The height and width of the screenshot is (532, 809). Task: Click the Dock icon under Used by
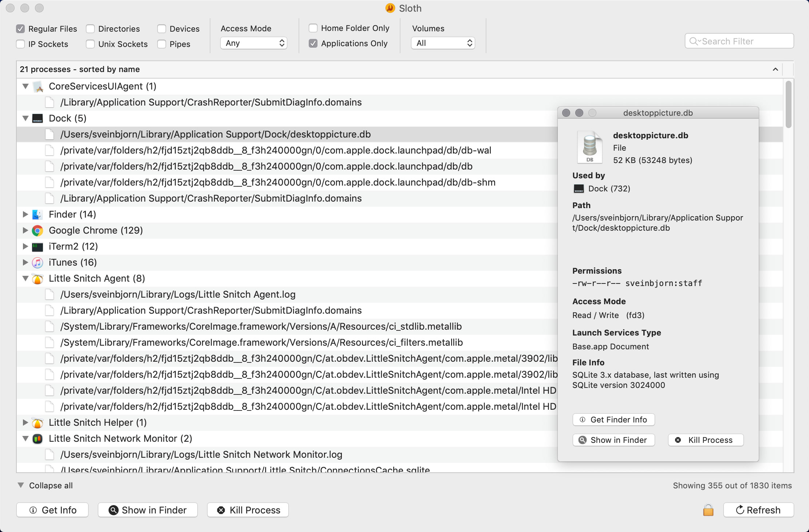pyautogui.click(x=579, y=188)
